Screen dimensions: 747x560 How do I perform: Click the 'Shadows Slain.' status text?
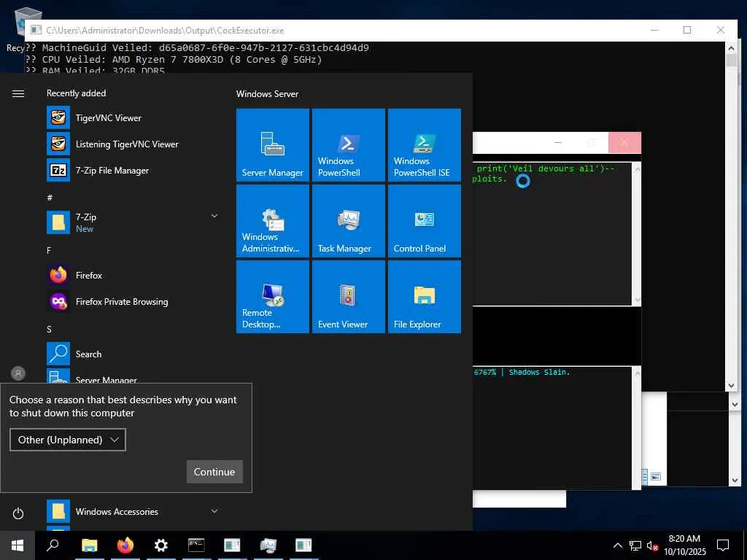(539, 372)
